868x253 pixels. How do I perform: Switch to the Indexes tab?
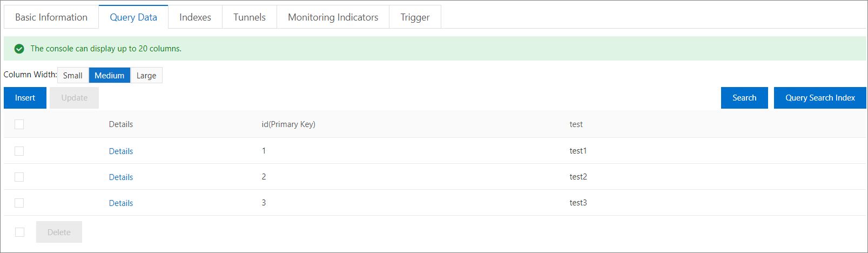(195, 17)
